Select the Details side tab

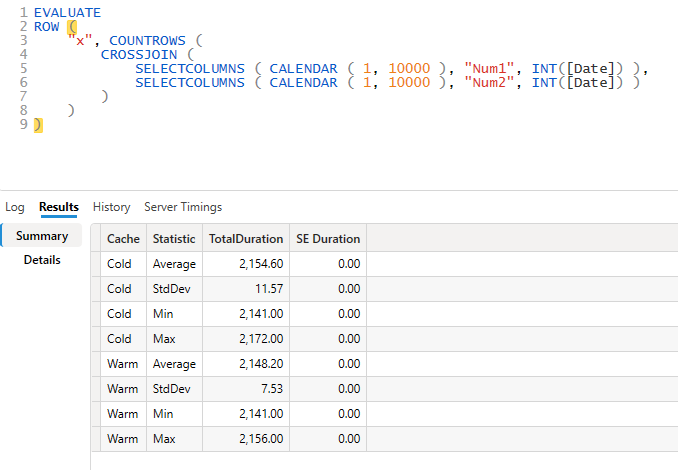tap(42, 260)
